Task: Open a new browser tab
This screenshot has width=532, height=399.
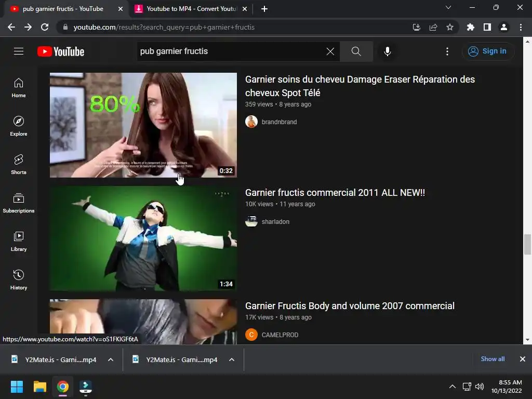Action: (x=264, y=9)
